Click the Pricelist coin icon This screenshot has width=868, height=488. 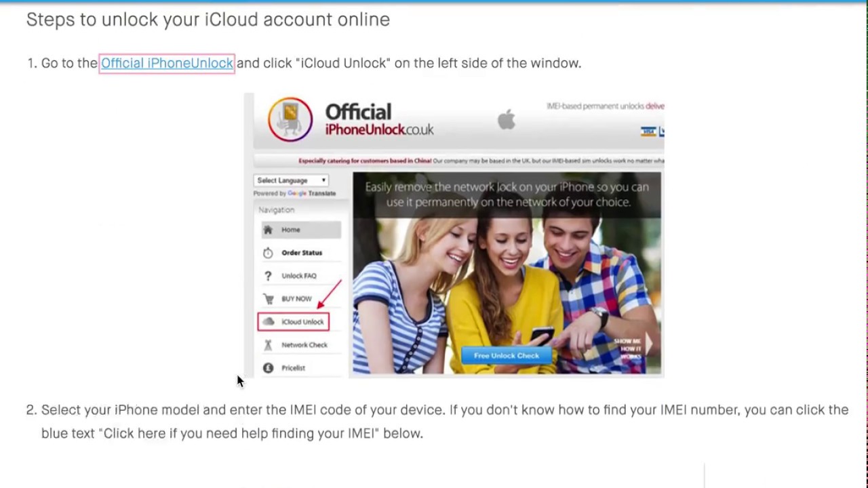coord(268,368)
